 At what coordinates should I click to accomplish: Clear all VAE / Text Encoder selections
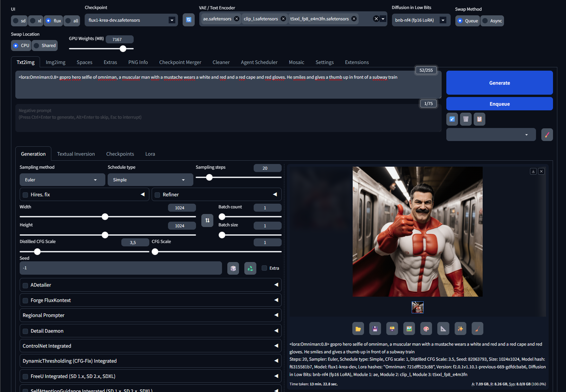coord(376,19)
